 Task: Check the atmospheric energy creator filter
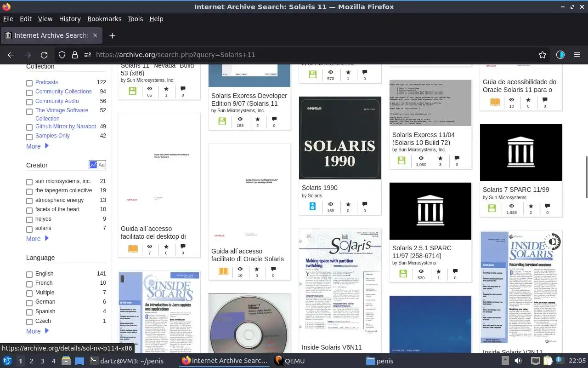click(29, 201)
